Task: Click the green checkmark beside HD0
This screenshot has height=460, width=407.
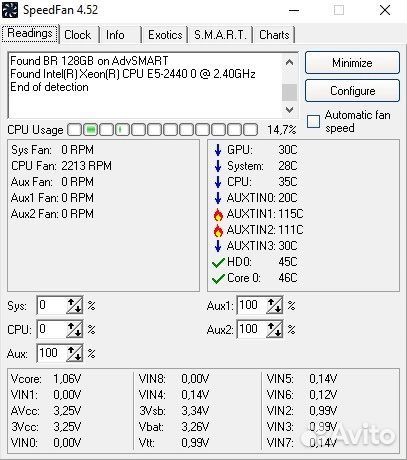Action: coord(218,263)
